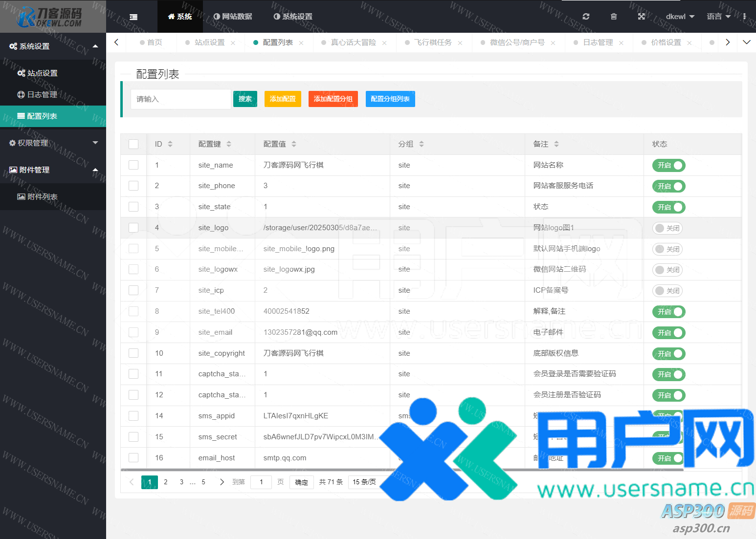Turn on the site_icp status switch
The height and width of the screenshot is (539, 756).
coord(667,291)
